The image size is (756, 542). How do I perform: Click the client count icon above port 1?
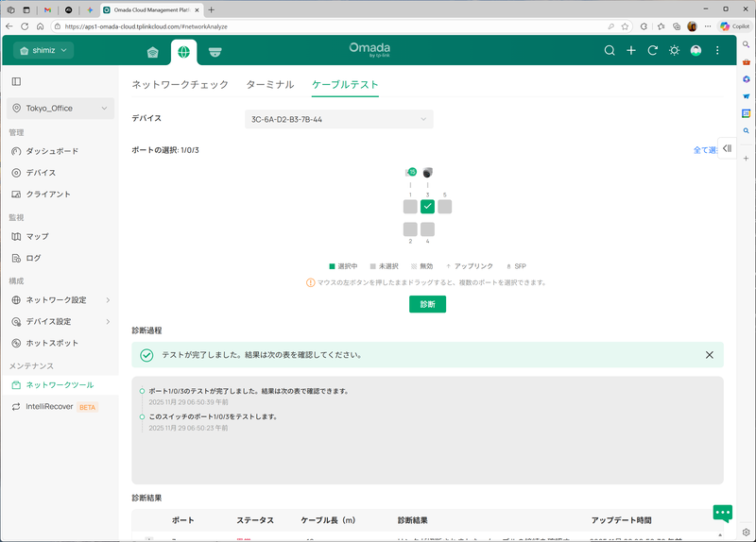tap(411, 172)
